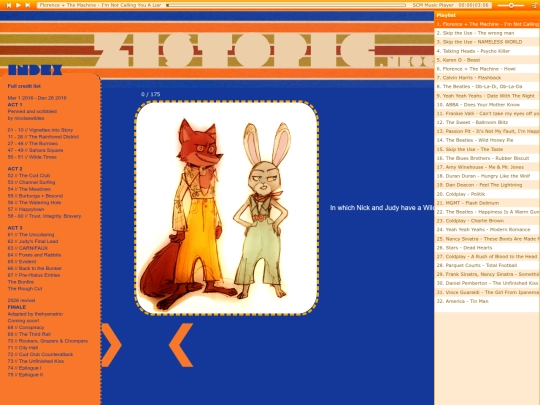Viewport: 540px width, 405px height.
Task: Play 'Talking Heads - Psycho Killer'
Action: tap(487, 51)
